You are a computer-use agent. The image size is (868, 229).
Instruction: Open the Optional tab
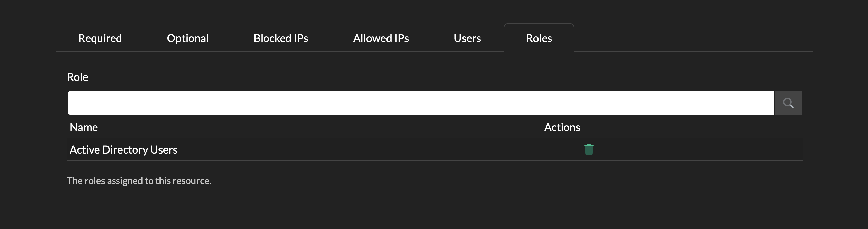[188, 38]
